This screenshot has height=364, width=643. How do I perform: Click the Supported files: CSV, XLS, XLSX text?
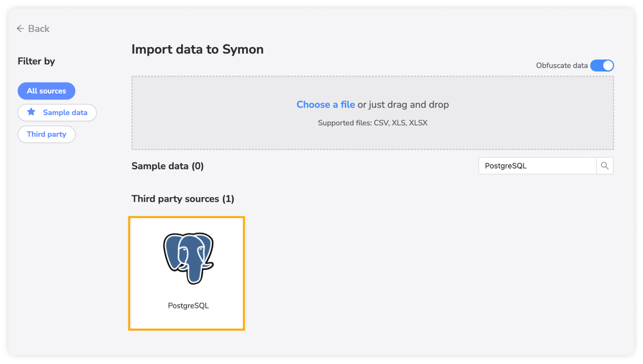pyautogui.click(x=373, y=123)
